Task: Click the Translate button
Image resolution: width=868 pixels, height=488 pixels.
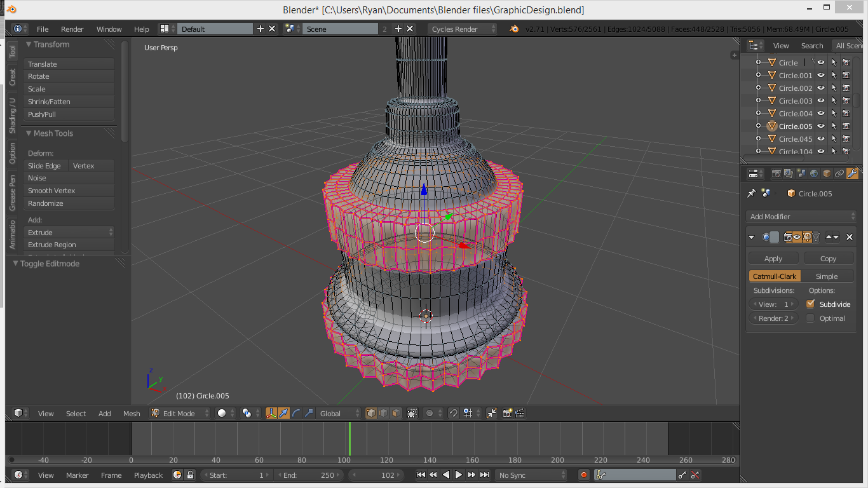Action: tap(69, 64)
